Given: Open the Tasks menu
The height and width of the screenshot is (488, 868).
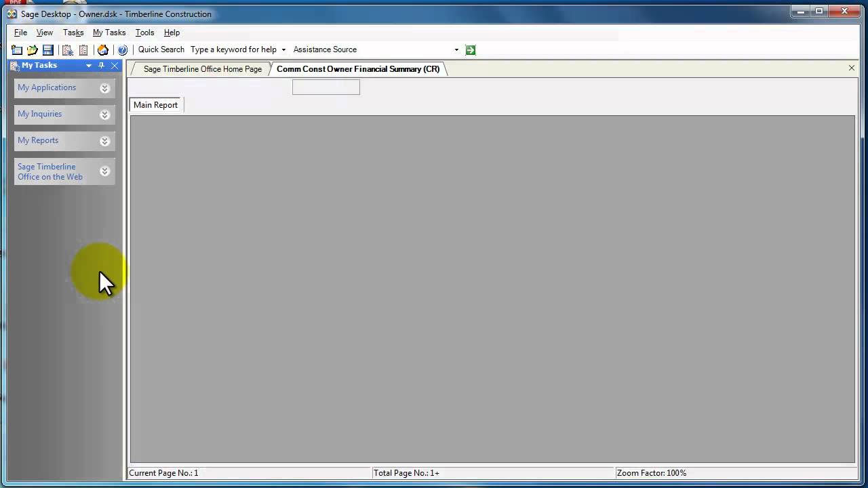Looking at the screenshot, I should click(x=73, y=33).
